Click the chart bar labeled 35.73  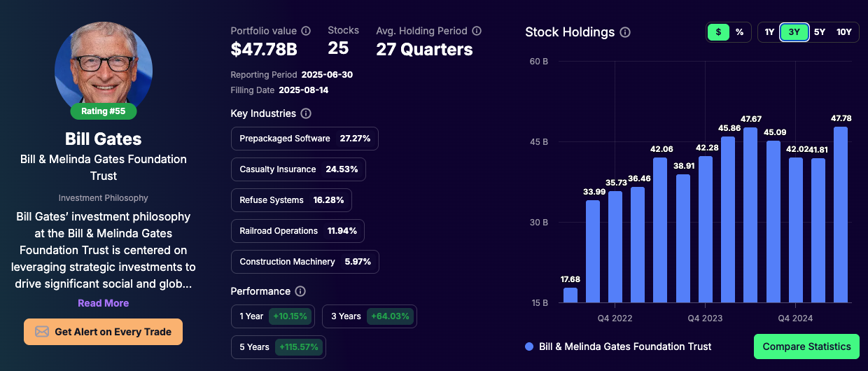coord(615,246)
